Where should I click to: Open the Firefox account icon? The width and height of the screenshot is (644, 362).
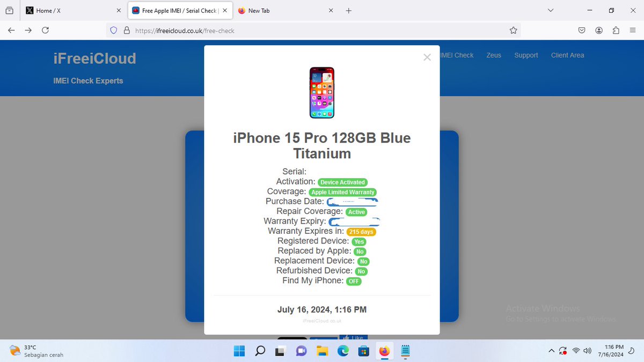point(599,31)
